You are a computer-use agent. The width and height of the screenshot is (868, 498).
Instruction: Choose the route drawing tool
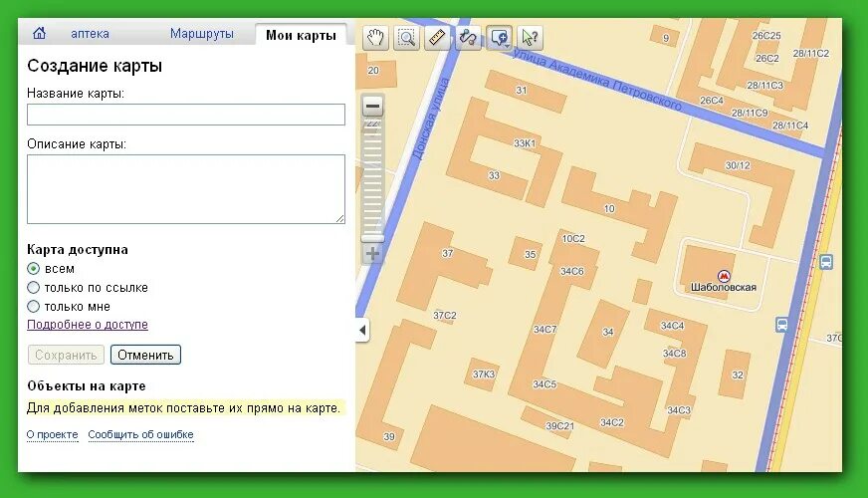(468, 37)
